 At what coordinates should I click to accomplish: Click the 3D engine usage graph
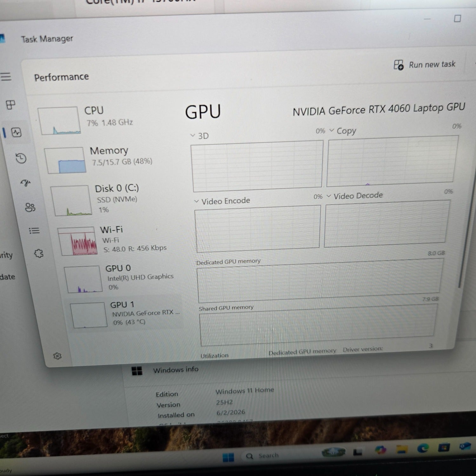tap(257, 166)
